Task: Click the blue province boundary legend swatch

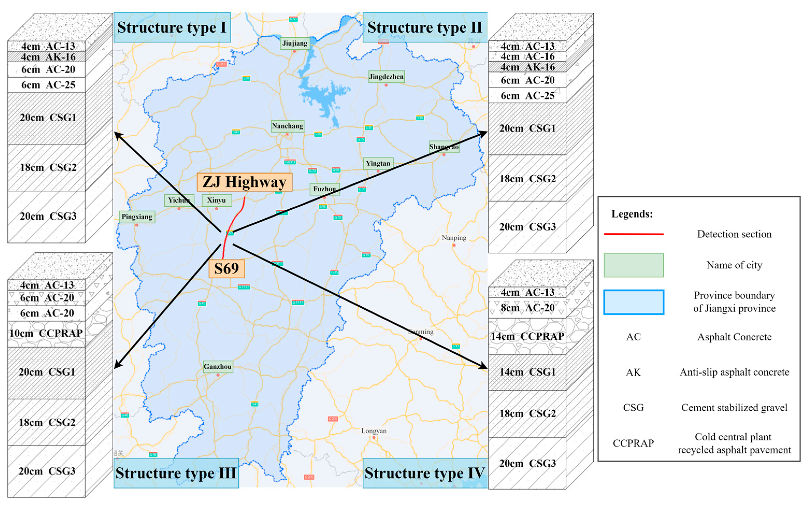Action: point(633,302)
